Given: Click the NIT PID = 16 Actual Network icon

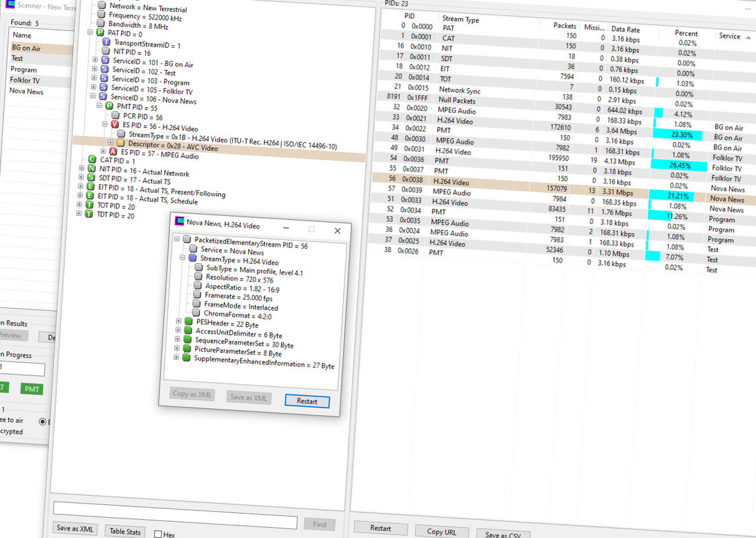Looking at the screenshot, I should point(91,168).
